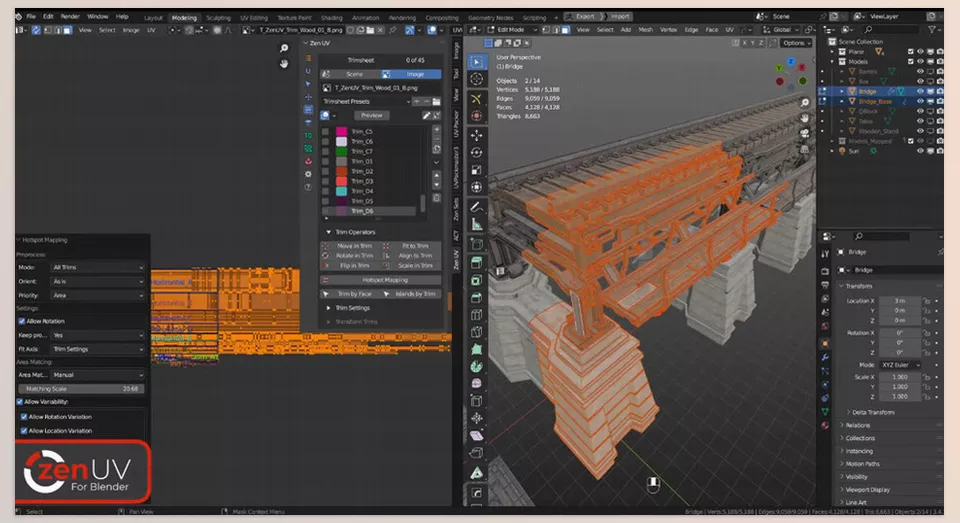The image size is (960, 523).
Task: Toggle camera view icon in 3D viewport
Action: pyautogui.click(x=804, y=133)
